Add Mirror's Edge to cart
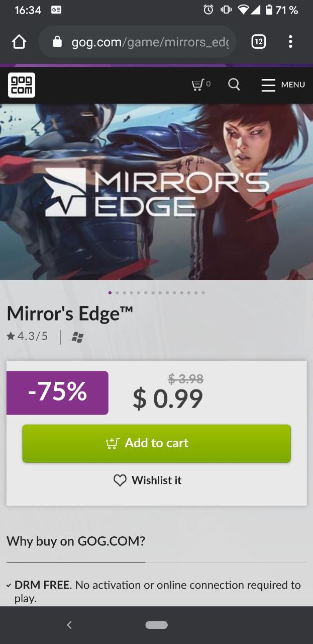 point(156,443)
